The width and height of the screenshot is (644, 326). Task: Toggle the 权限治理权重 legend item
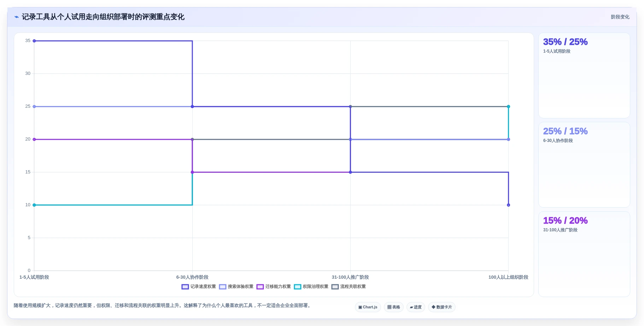311,286
